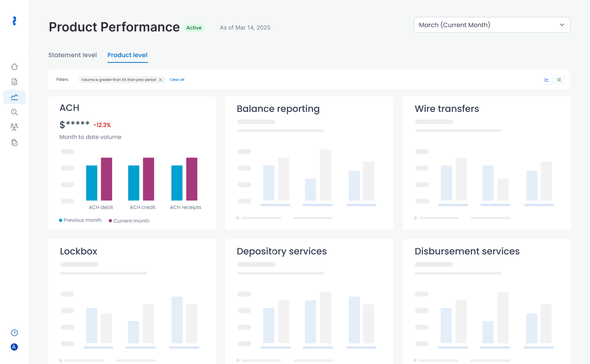590x364 pixels.
Task: Open the magnifier alert search sidebar icon
Action: (x=14, y=112)
